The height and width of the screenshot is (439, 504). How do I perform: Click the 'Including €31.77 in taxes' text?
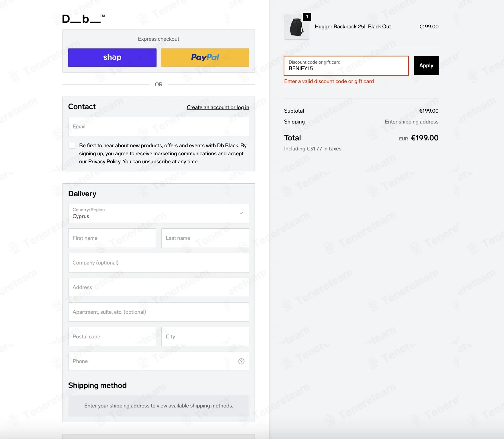(x=312, y=149)
